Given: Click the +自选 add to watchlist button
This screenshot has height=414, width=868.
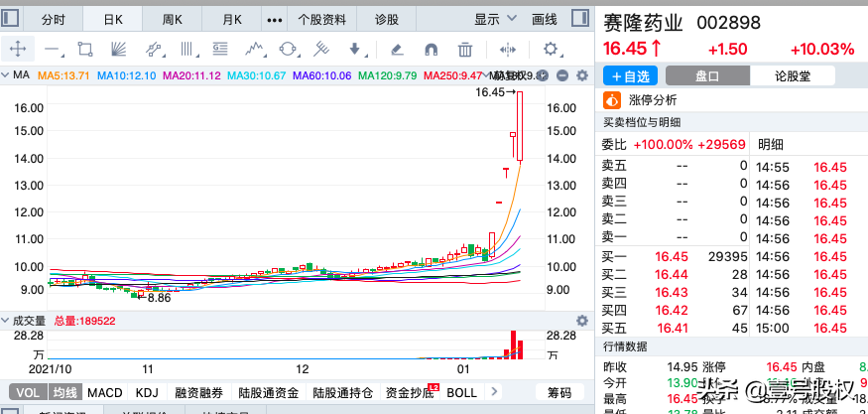Looking at the screenshot, I should 631,75.
